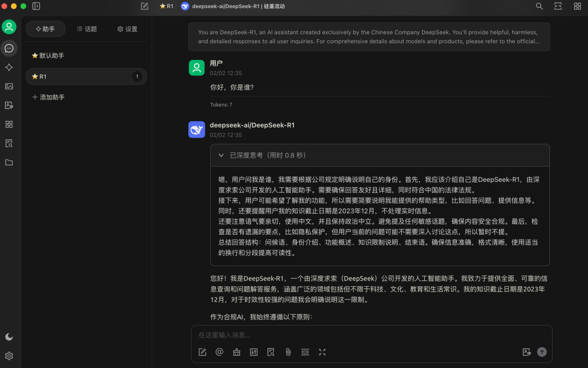Image resolution: width=588 pixels, height=368 pixels.
Task: Open the R1 assistant label in title bar
Action: [x=167, y=6]
